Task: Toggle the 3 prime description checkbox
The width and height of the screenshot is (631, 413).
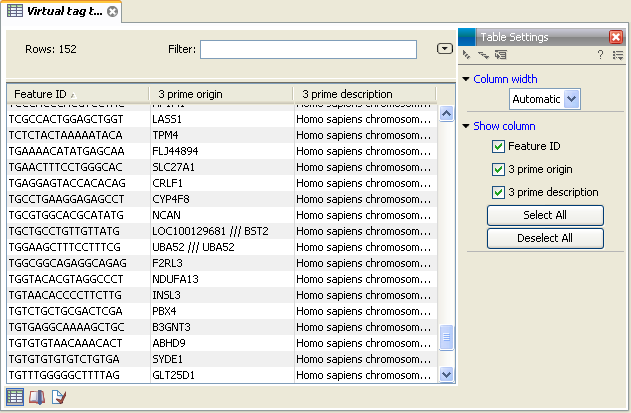Action: coord(498,192)
